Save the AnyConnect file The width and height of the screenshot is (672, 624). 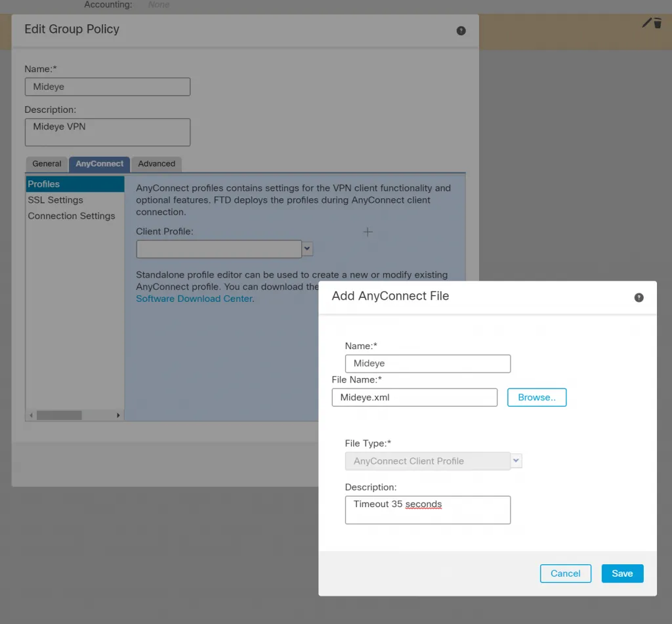coord(622,573)
